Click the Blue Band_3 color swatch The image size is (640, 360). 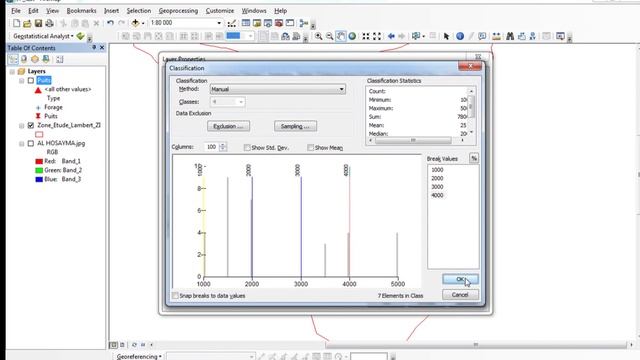(x=39, y=179)
